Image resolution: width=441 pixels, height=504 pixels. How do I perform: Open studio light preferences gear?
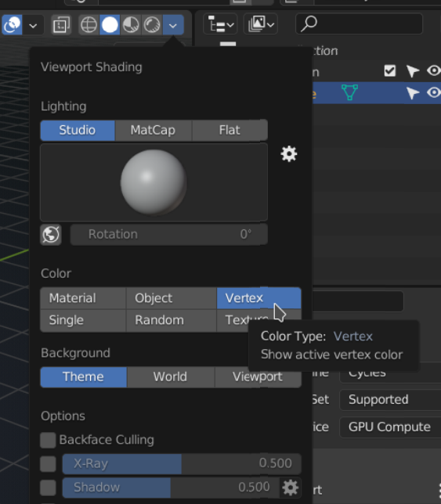[289, 154]
